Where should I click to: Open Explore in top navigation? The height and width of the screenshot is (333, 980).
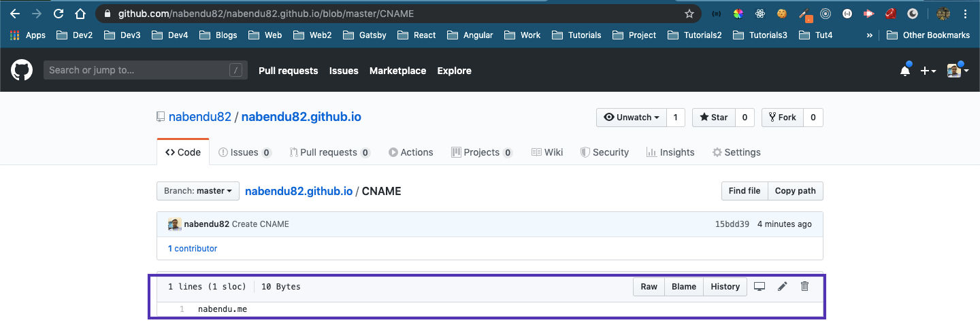point(455,71)
